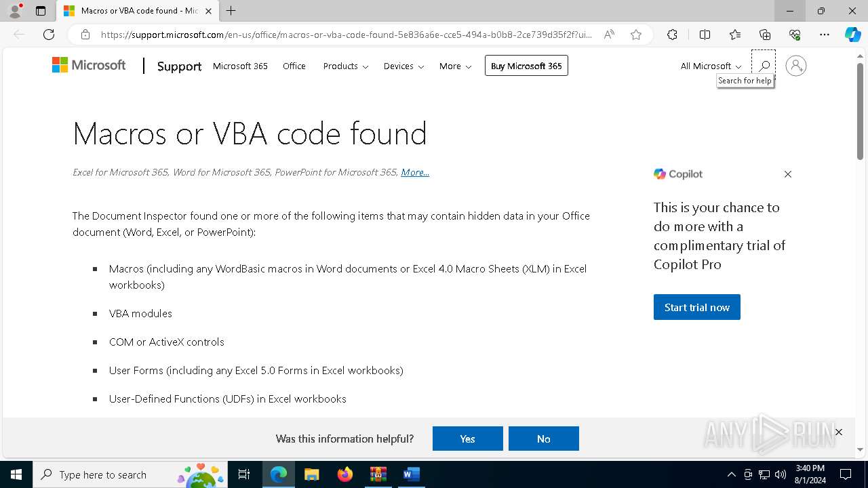Toggle split screen icon in toolbar
The image size is (868, 488).
coord(705,35)
